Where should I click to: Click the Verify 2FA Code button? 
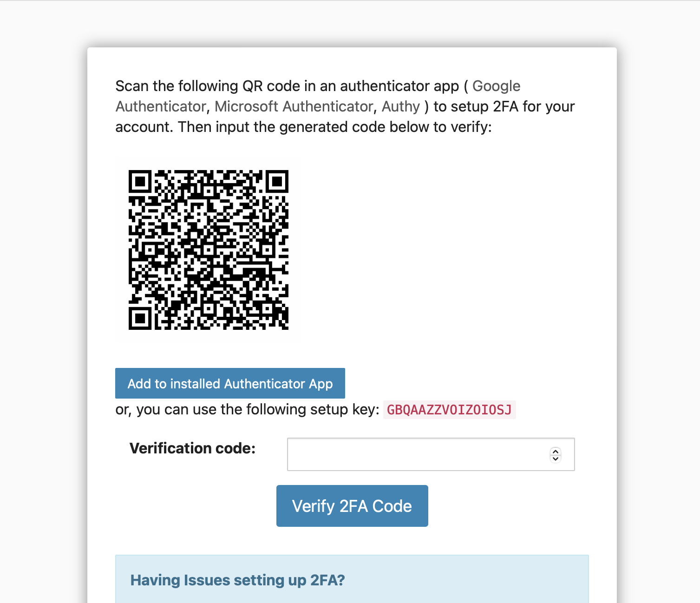[352, 506]
